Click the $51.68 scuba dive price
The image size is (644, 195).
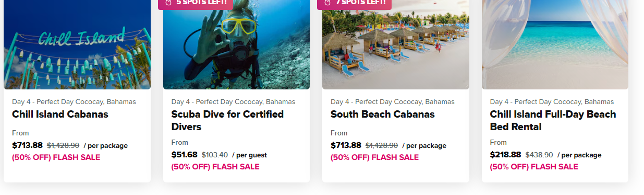click(184, 155)
